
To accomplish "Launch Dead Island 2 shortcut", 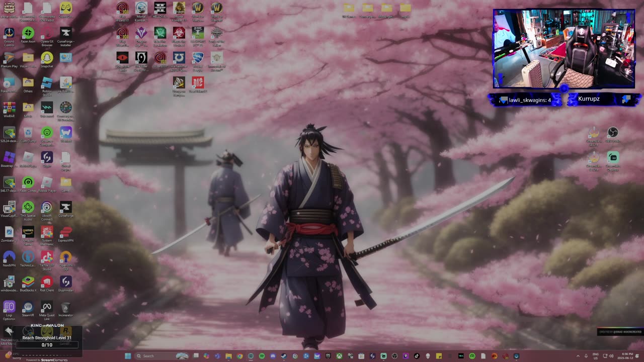I will (x=198, y=84).
